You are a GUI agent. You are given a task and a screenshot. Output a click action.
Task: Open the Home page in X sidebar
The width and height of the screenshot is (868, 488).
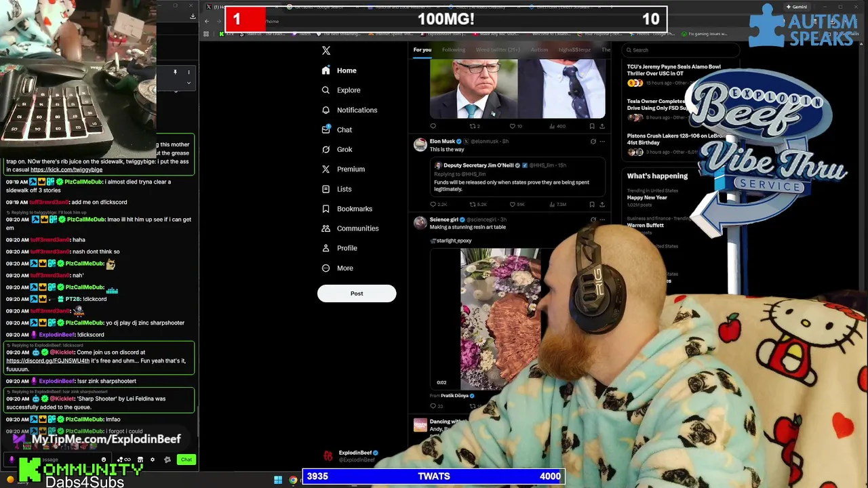(x=339, y=70)
